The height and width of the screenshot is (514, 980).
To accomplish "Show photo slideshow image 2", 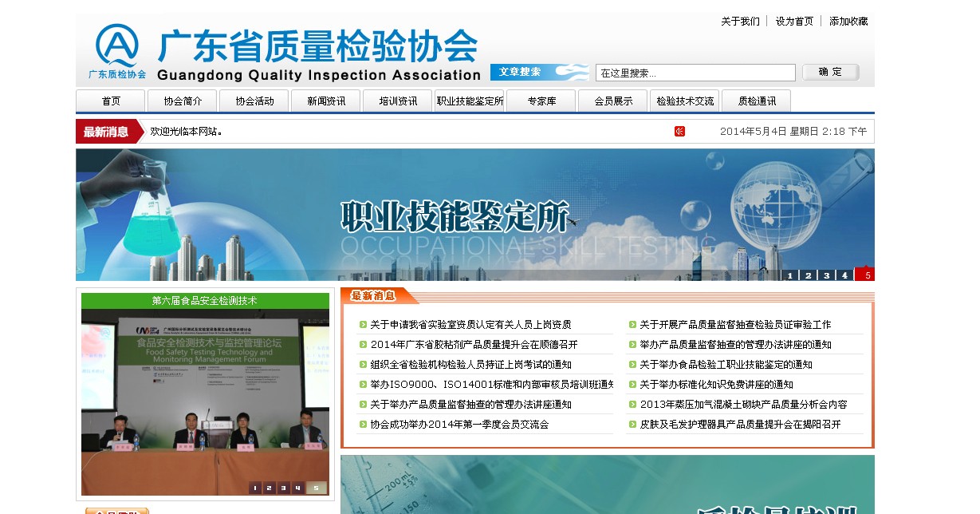I will pyautogui.click(x=270, y=488).
